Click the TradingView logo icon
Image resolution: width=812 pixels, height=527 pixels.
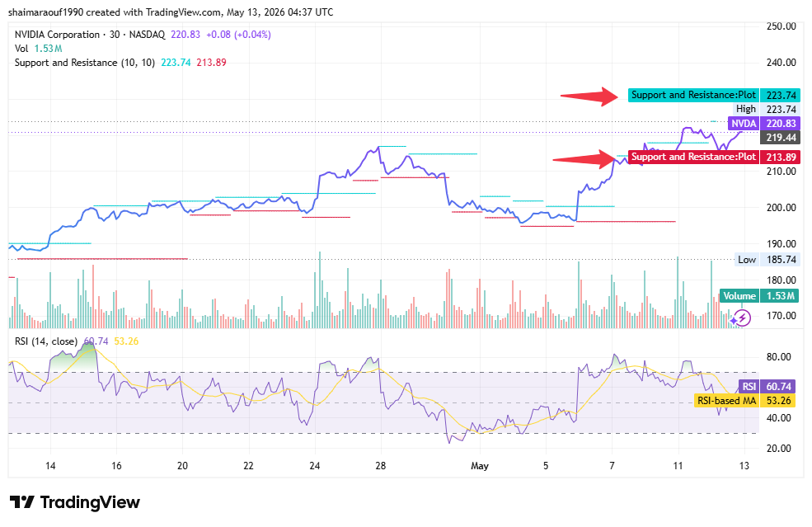(21, 501)
